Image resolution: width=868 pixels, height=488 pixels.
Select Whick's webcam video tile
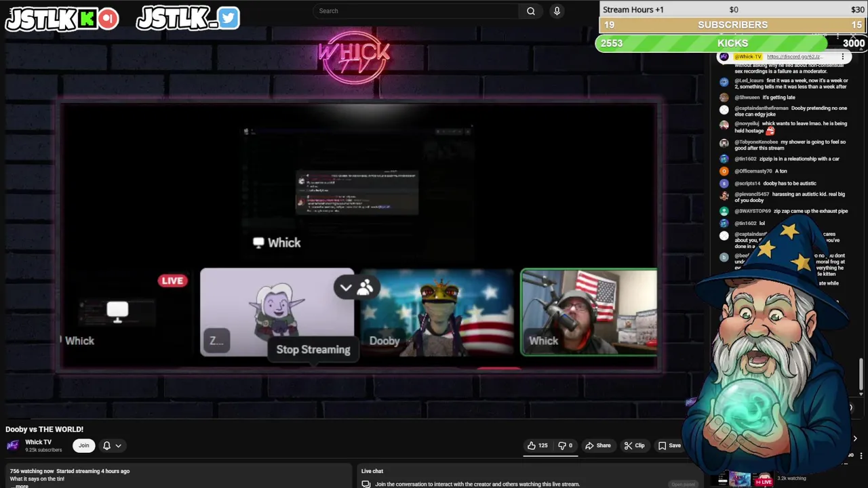coord(589,312)
